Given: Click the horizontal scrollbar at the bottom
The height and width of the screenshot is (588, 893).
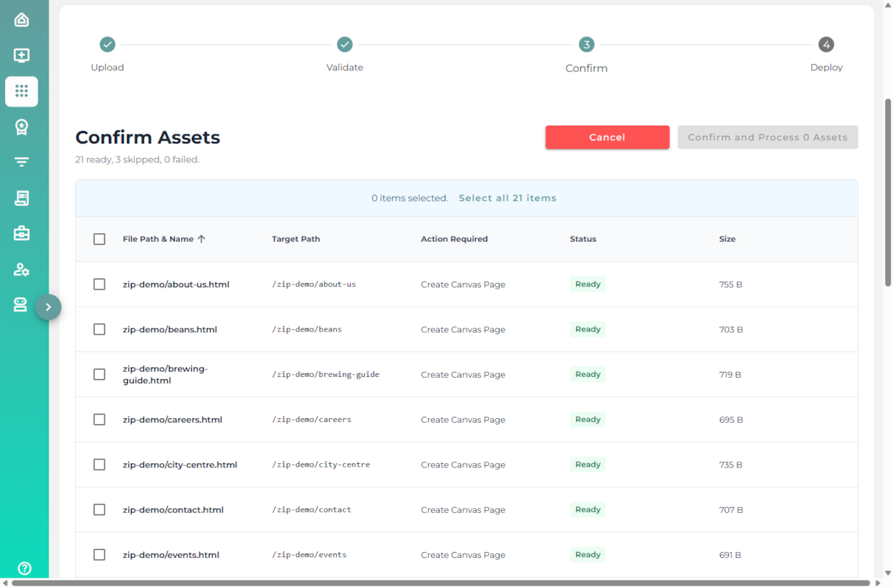Looking at the screenshot, I should [442, 583].
